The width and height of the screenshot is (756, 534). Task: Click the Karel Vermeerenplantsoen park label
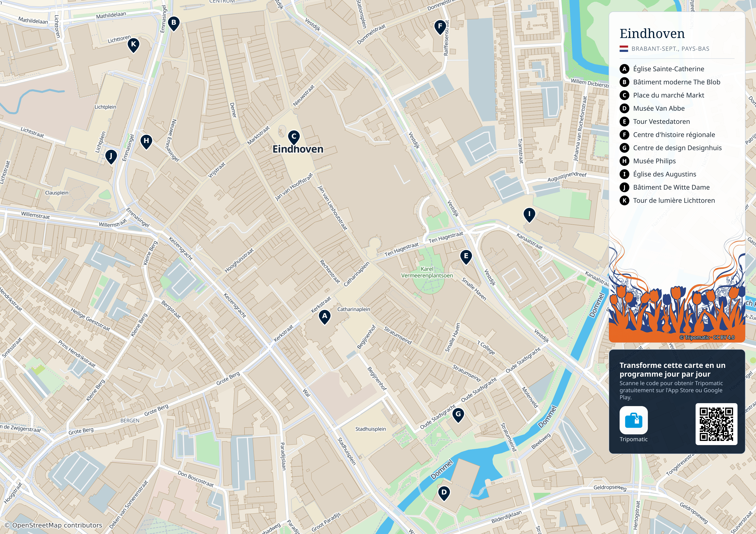click(427, 272)
